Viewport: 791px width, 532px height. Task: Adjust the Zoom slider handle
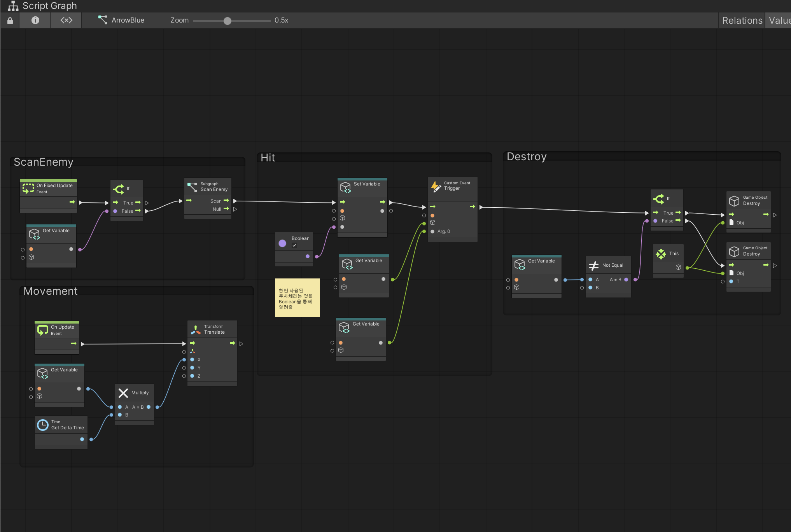click(227, 21)
